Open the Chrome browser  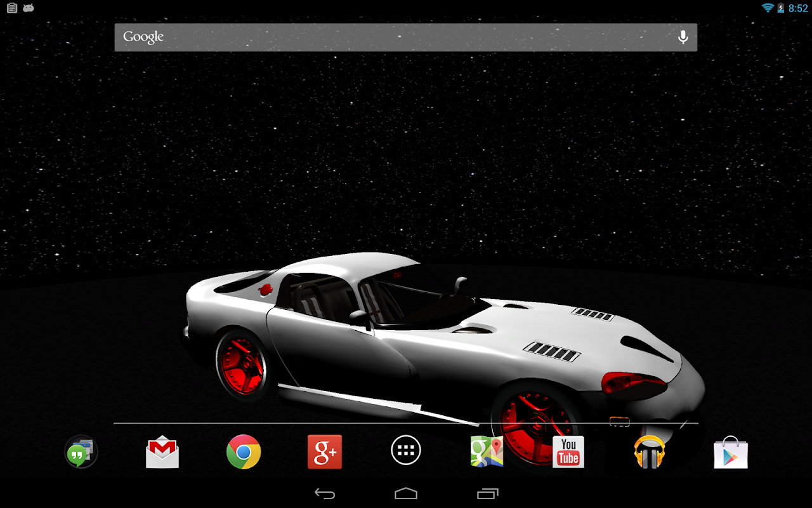pyautogui.click(x=244, y=451)
